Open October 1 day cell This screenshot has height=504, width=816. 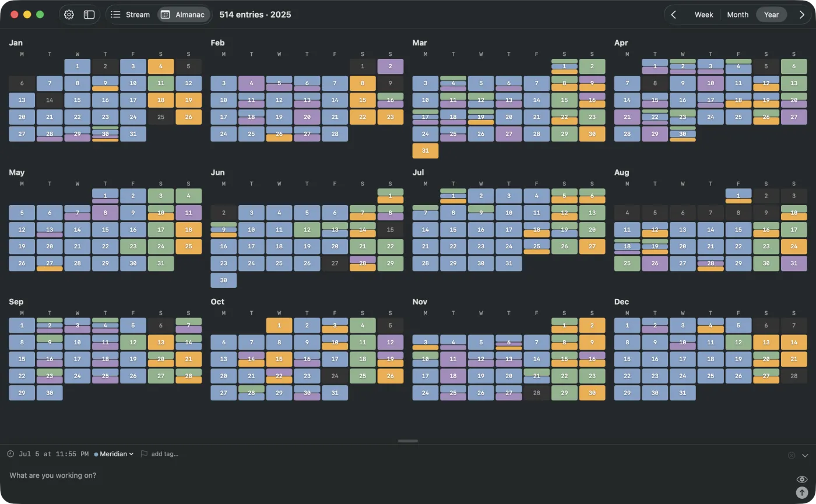[x=279, y=325]
